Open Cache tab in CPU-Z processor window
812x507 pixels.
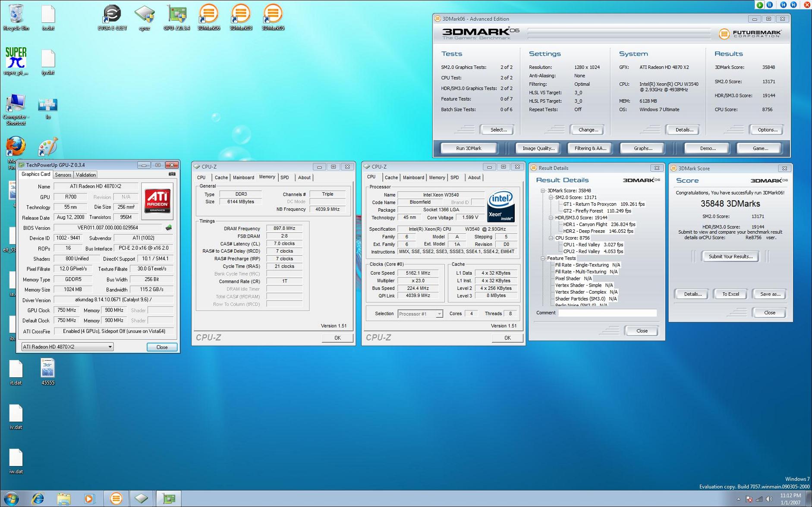[391, 178]
